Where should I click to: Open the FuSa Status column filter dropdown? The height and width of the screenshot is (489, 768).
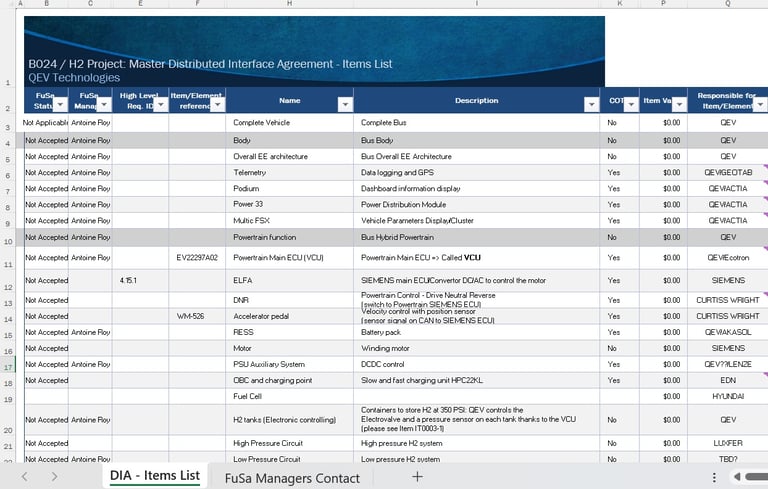click(60, 104)
